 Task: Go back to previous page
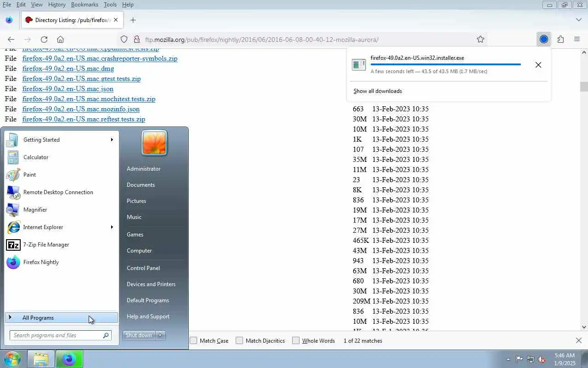point(11,40)
